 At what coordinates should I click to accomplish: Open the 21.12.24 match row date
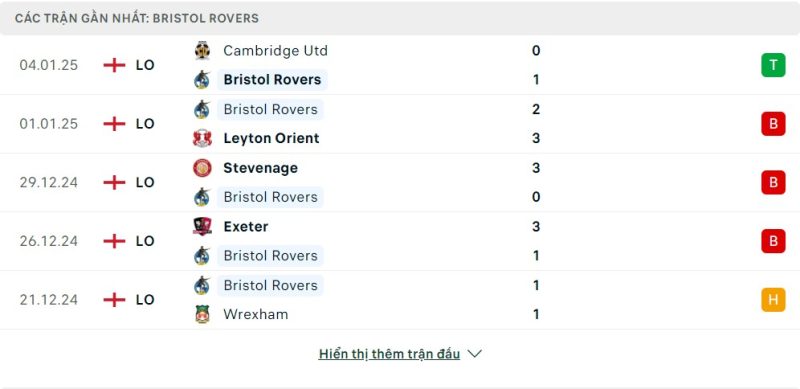click(49, 300)
